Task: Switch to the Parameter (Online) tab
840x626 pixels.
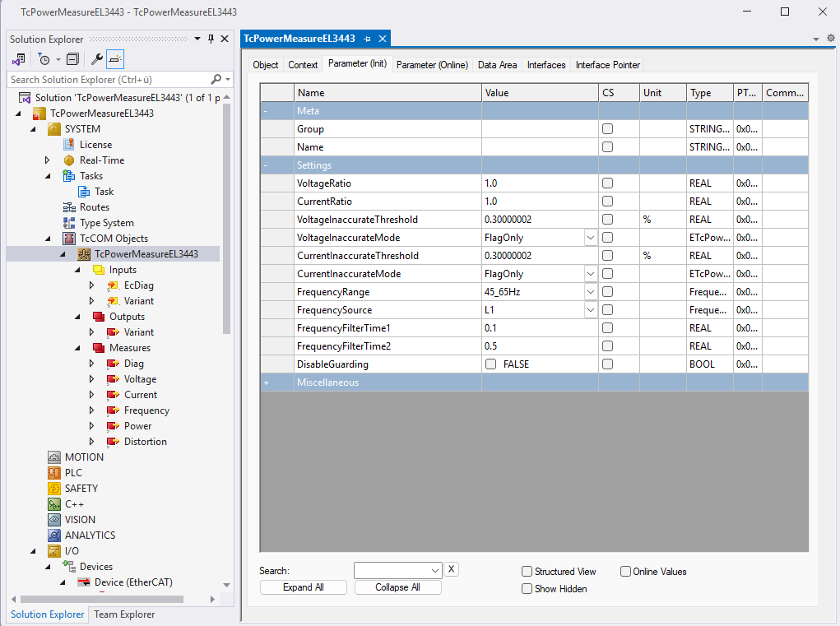Action: pos(432,65)
